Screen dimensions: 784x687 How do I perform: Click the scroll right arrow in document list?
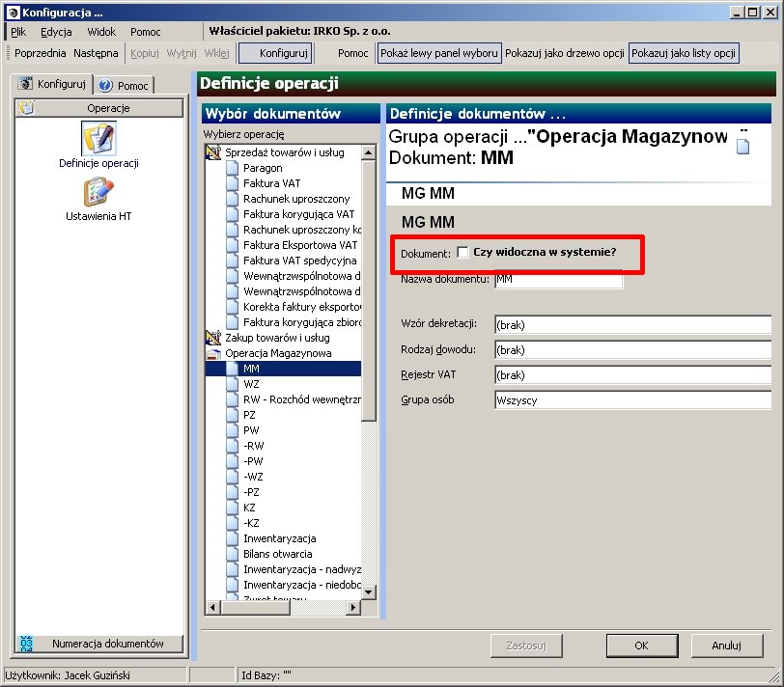[353, 608]
